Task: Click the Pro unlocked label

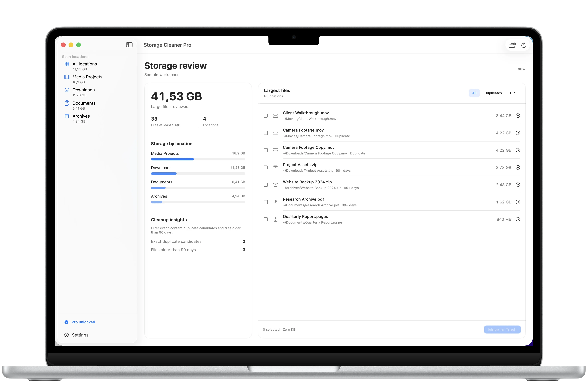Action: tap(83, 322)
